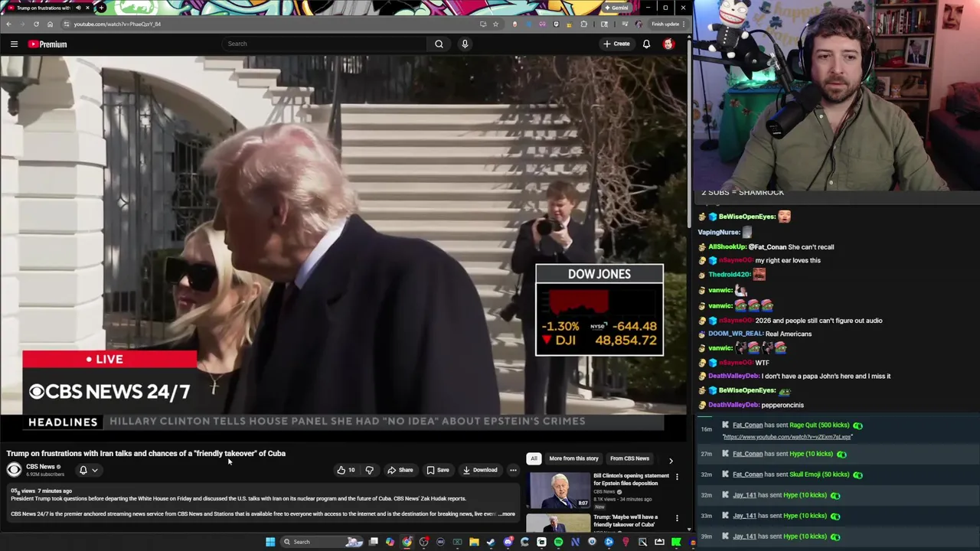This screenshot has height=551, width=980.
Task: Select More from this story chip
Action: pos(573,458)
